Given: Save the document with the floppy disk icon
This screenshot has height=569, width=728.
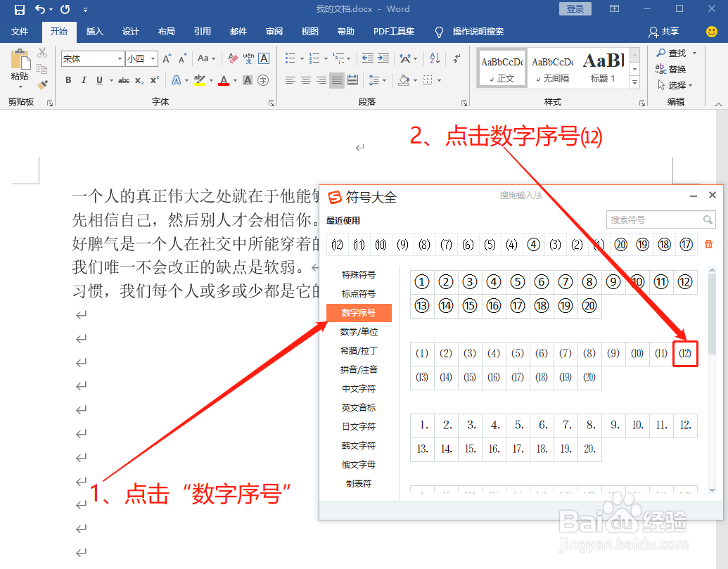Looking at the screenshot, I should click(x=19, y=9).
